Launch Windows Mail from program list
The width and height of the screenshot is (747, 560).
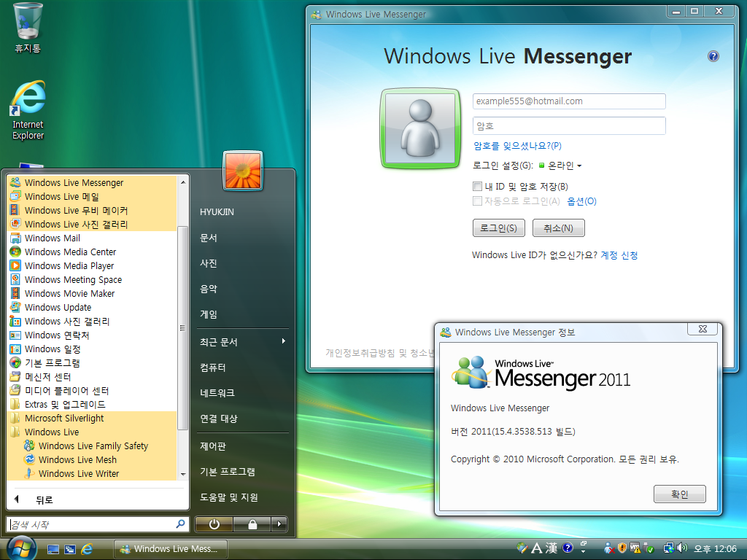pos(92,238)
